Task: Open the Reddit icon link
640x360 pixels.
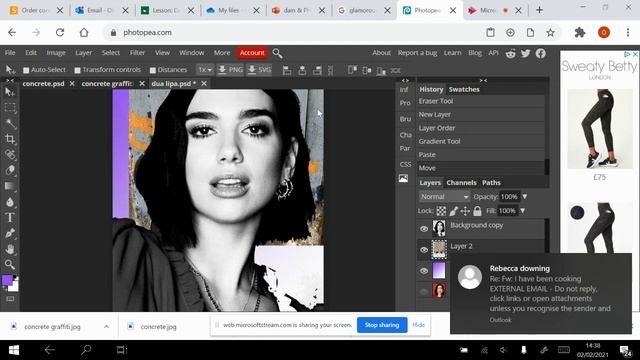Action: click(x=511, y=53)
